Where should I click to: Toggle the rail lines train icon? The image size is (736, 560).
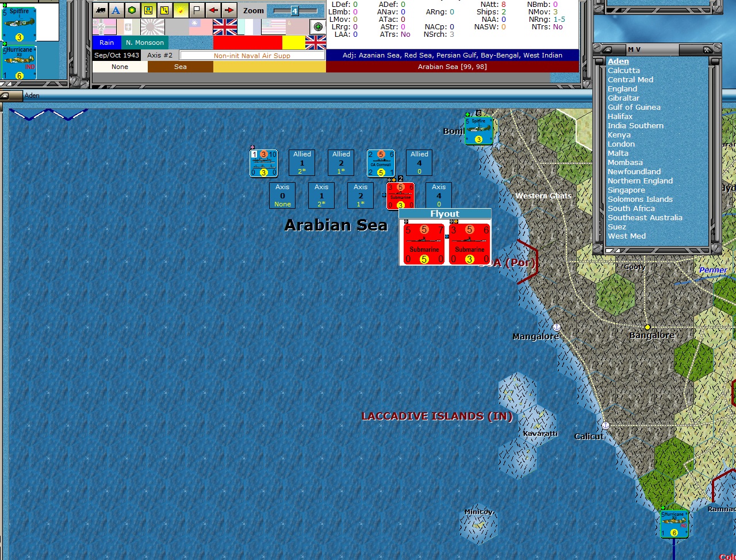click(101, 10)
